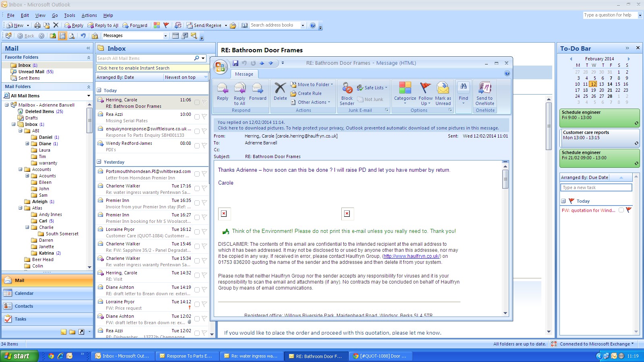
Task: Open the Messages view dropdown
Action: pyautogui.click(x=165, y=36)
